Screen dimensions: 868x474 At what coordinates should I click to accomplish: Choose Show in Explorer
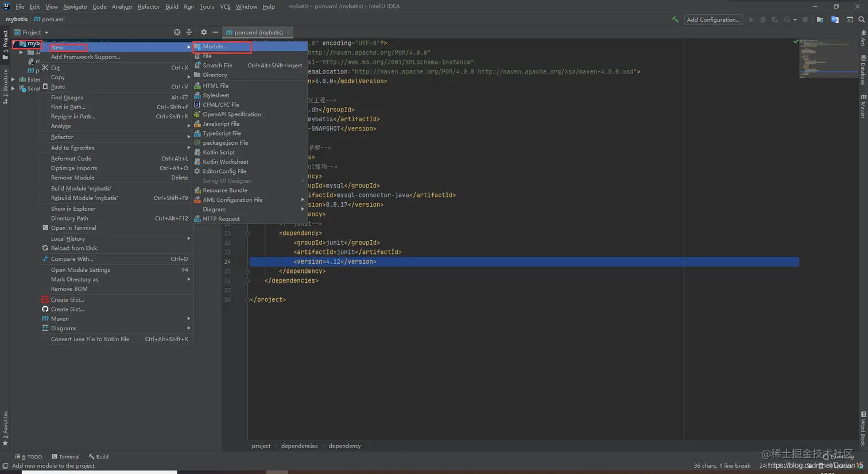(117, 209)
